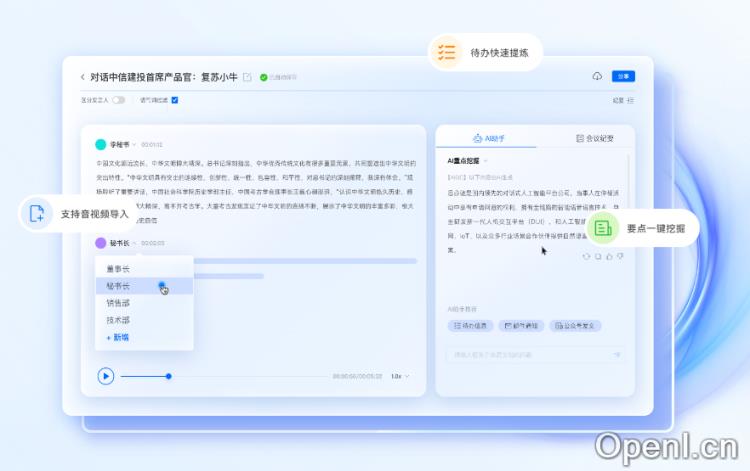This screenshot has height=471, width=750.
Task: Click the blue share button
Action: [623, 77]
